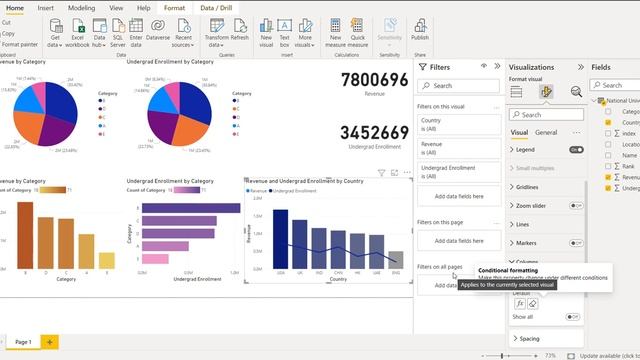Open Dataverse connector
The height and width of the screenshot is (360, 640).
point(158,30)
